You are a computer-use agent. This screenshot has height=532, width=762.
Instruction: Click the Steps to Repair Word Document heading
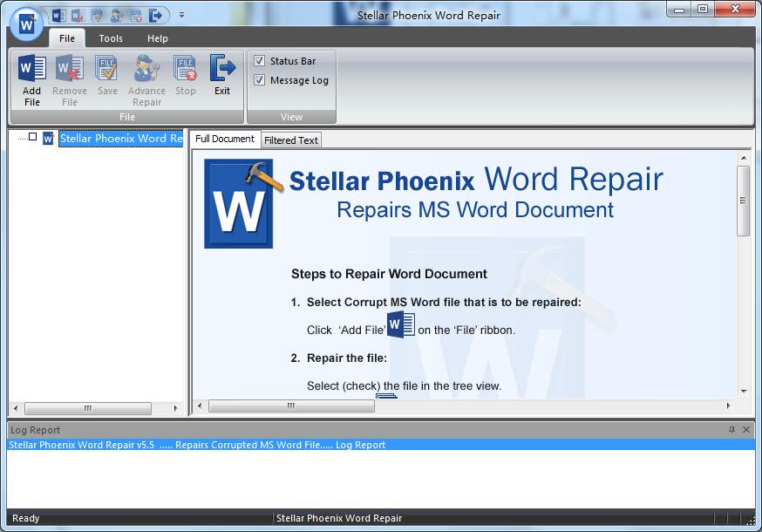(389, 274)
